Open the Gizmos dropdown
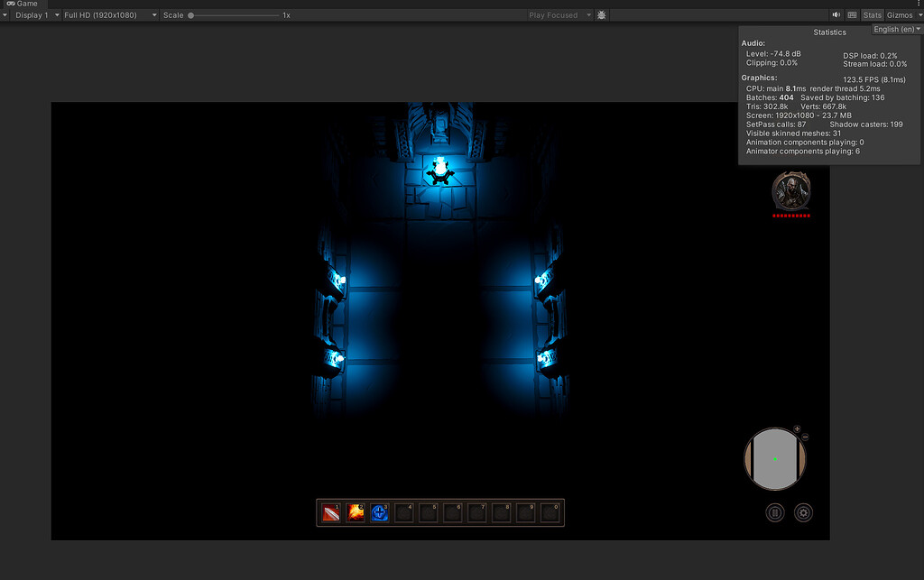Screen dimensions: 924x580 tap(900, 14)
